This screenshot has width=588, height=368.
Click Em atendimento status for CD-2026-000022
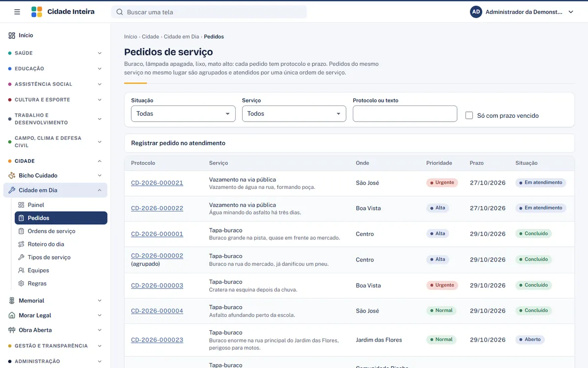click(540, 208)
